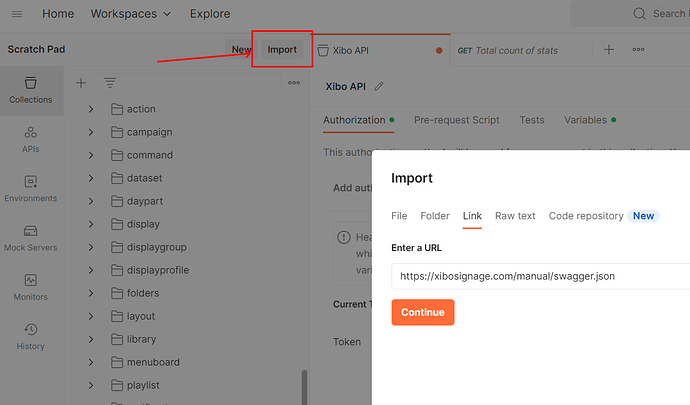Open the APIs sidebar panel
The height and width of the screenshot is (405, 690).
pyautogui.click(x=30, y=138)
